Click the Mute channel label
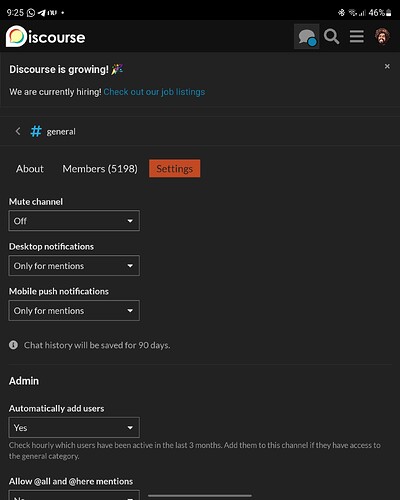The height and width of the screenshot is (500, 400). pos(36,202)
